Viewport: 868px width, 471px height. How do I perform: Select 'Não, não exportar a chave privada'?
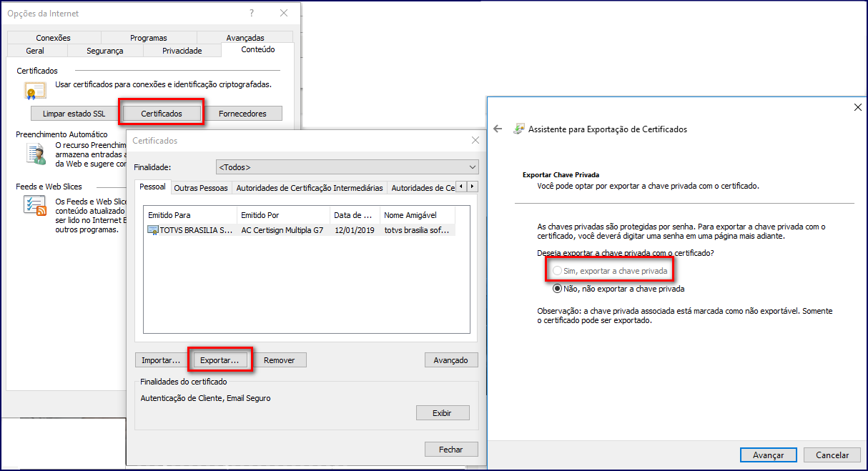tap(619, 289)
